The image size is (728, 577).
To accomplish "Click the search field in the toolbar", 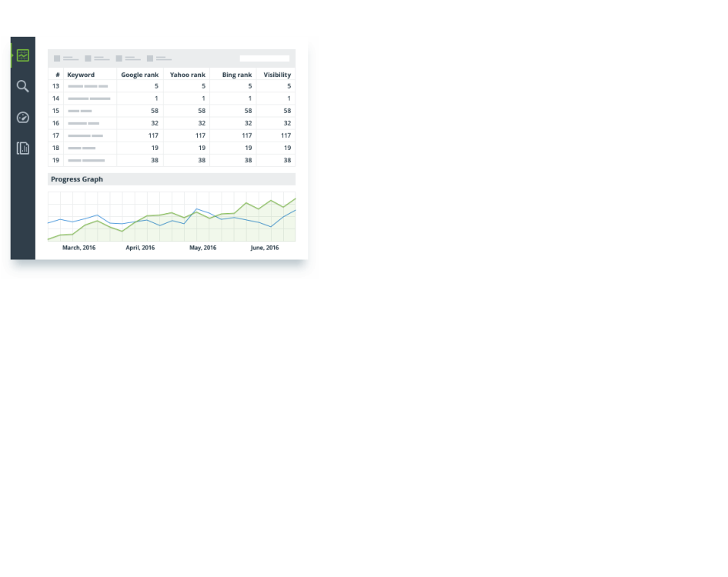I will [x=265, y=58].
